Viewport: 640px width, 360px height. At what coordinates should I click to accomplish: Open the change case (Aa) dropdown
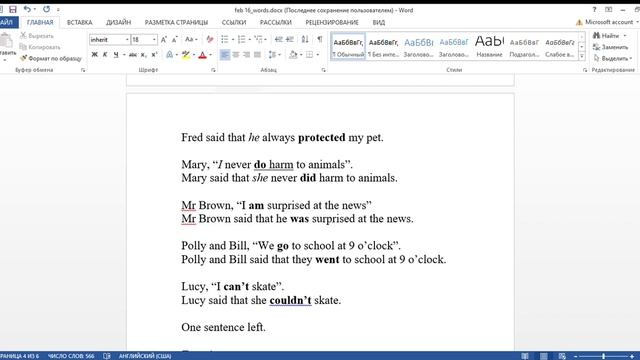(191, 40)
